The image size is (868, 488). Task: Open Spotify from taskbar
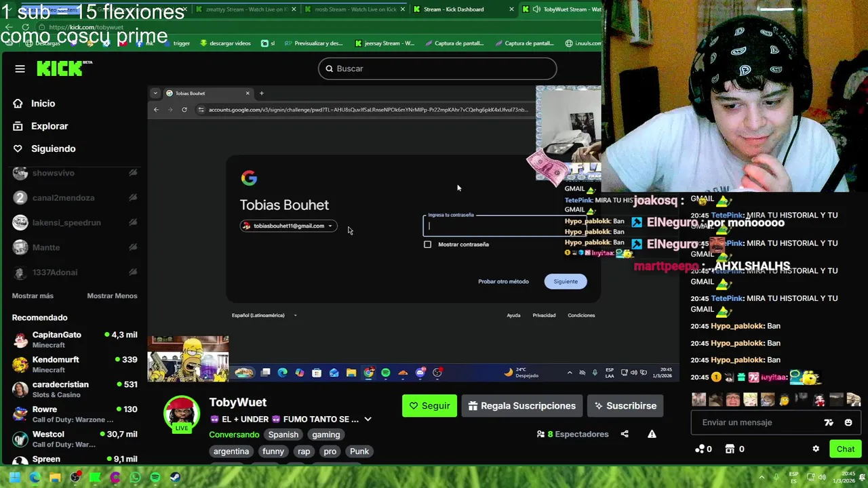[x=155, y=477]
